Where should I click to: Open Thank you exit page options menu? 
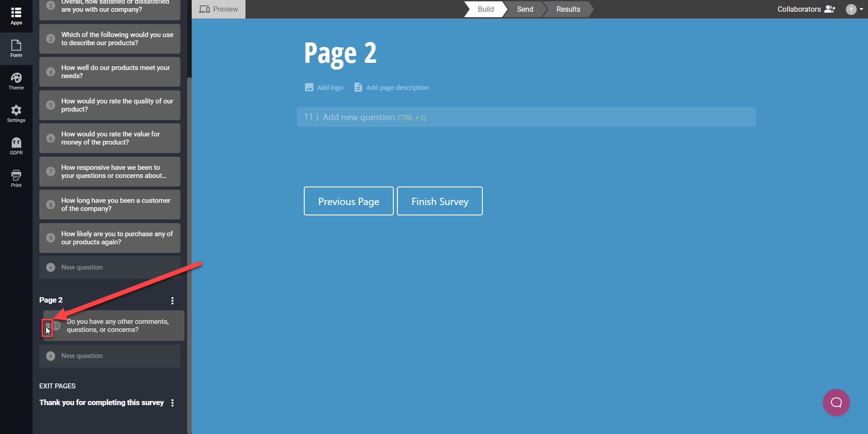click(172, 403)
